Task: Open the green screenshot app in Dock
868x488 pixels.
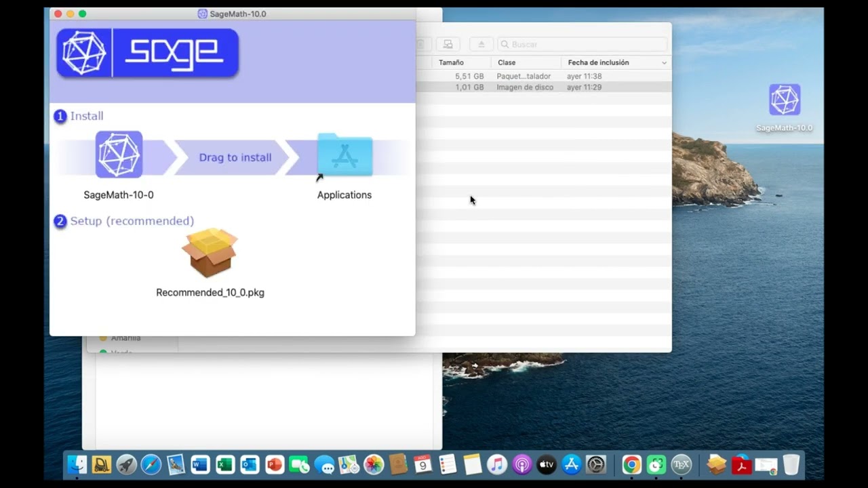Action: [656, 465]
